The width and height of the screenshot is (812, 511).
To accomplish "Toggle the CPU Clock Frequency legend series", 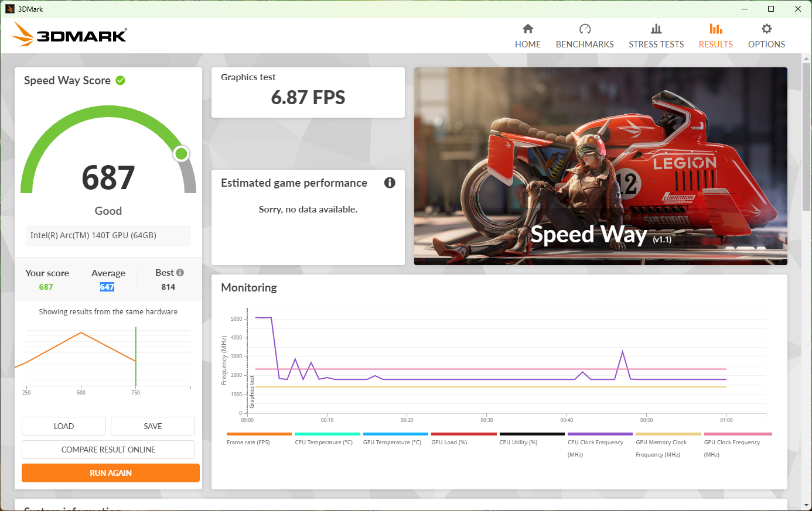I will [595, 443].
